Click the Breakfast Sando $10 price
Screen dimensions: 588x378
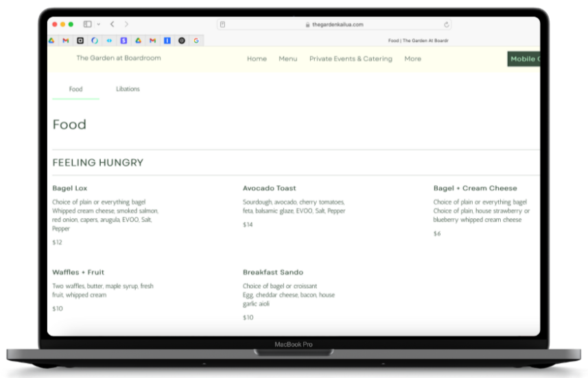pos(248,318)
